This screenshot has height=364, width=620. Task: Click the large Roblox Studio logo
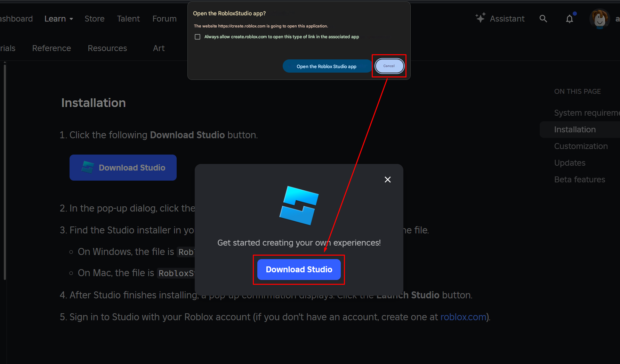click(299, 205)
